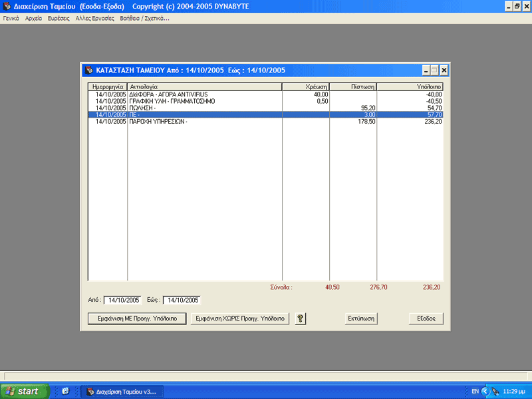
Task: Click the system tray notification arrow
Action: [485, 392]
